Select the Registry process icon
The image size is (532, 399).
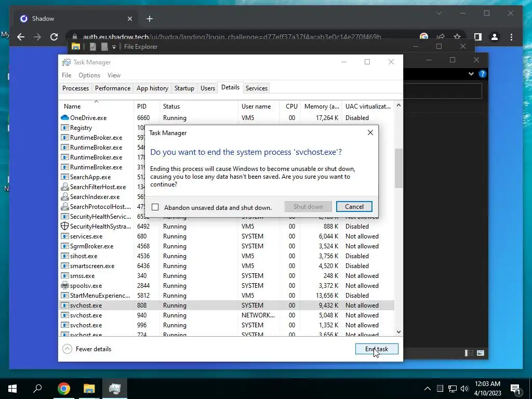tap(64, 128)
